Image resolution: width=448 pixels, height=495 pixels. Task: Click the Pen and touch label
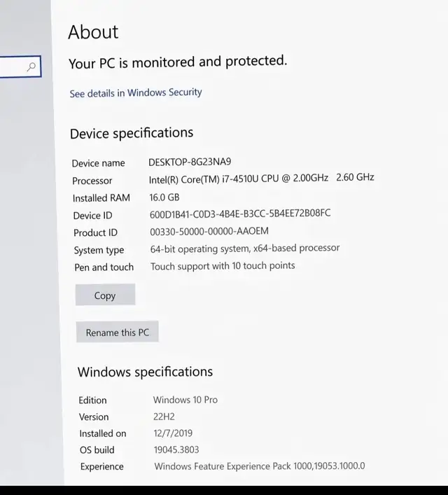(104, 267)
